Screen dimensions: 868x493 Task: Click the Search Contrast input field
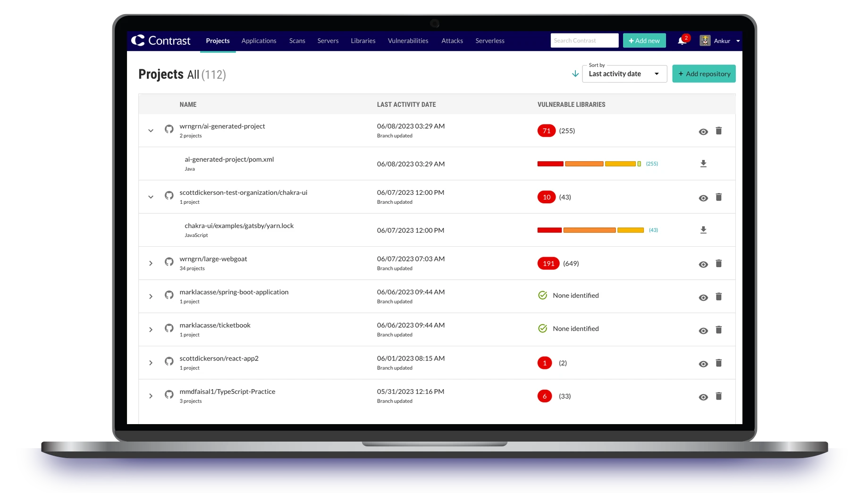pos(584,40)
